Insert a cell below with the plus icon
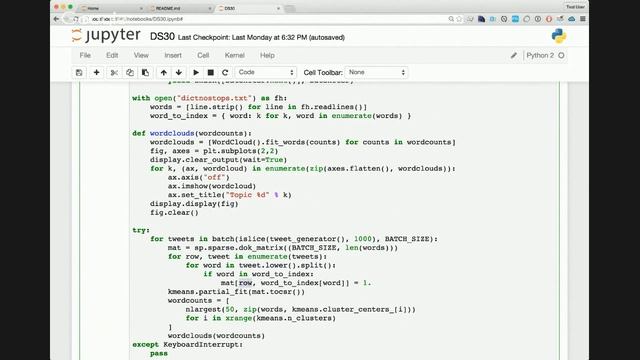640x360 pixels. 96,73
